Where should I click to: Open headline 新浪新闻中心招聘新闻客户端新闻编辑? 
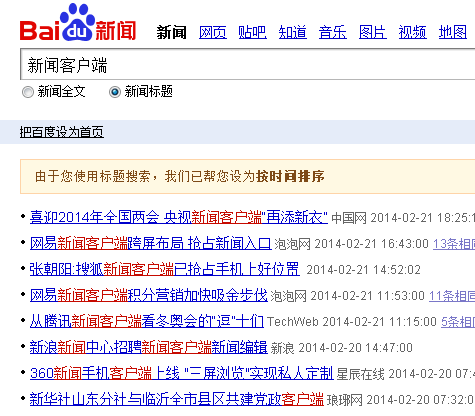point(149,347)
